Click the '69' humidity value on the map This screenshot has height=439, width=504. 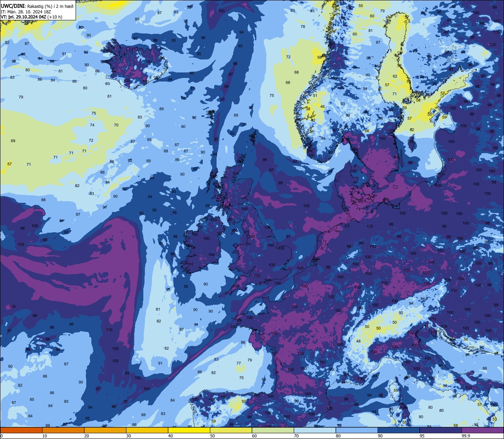pos(13,141)
